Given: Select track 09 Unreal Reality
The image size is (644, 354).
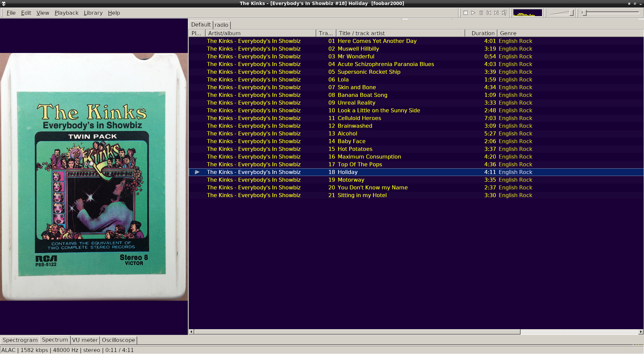Looking at the screenshot, I should 416,103.
